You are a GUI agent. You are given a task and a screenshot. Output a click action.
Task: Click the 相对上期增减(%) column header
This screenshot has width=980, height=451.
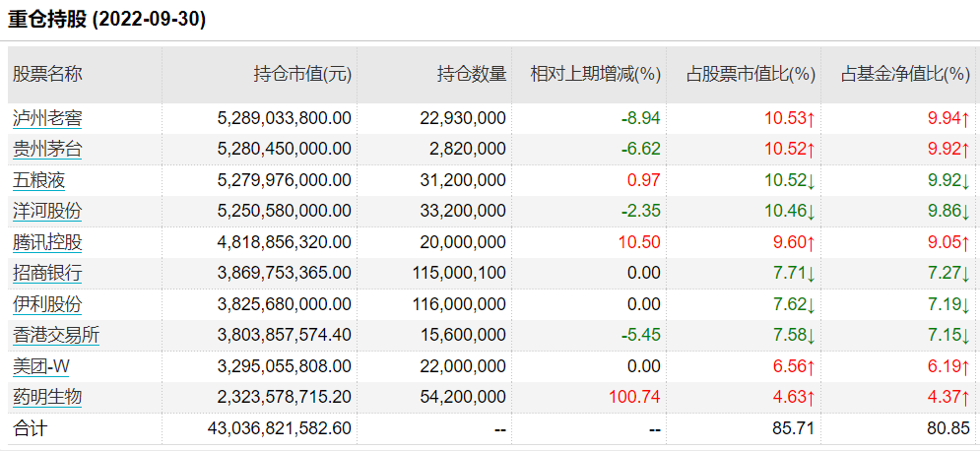595,74
